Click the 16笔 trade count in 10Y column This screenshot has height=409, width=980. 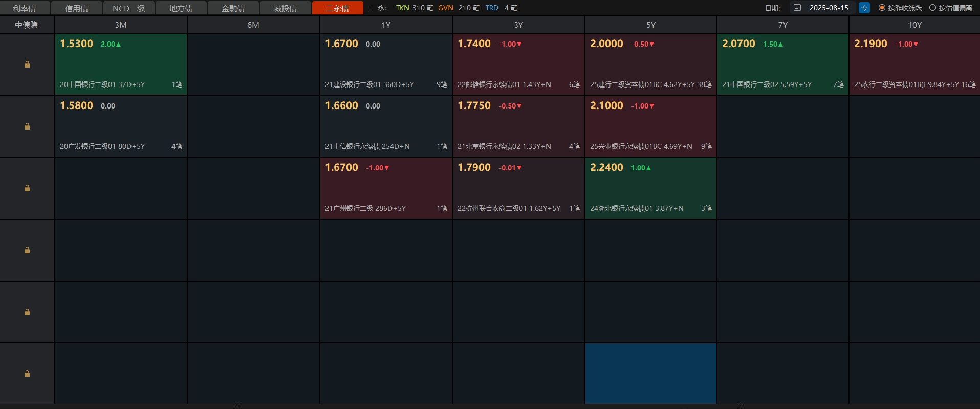click(969, 84)
